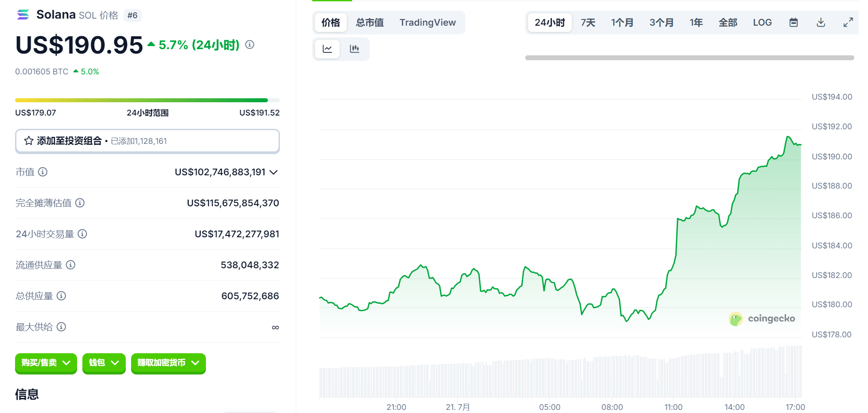Click the 24-hour price range bar
The width and height of the screenshot is (868, 413).
(x=147, y=100)
